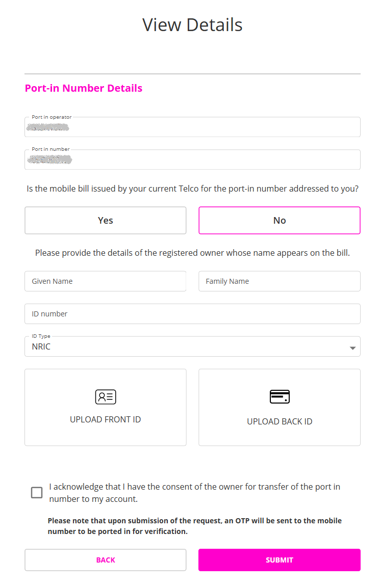Check the owner consent acknowledgment box

click(36, 492)
